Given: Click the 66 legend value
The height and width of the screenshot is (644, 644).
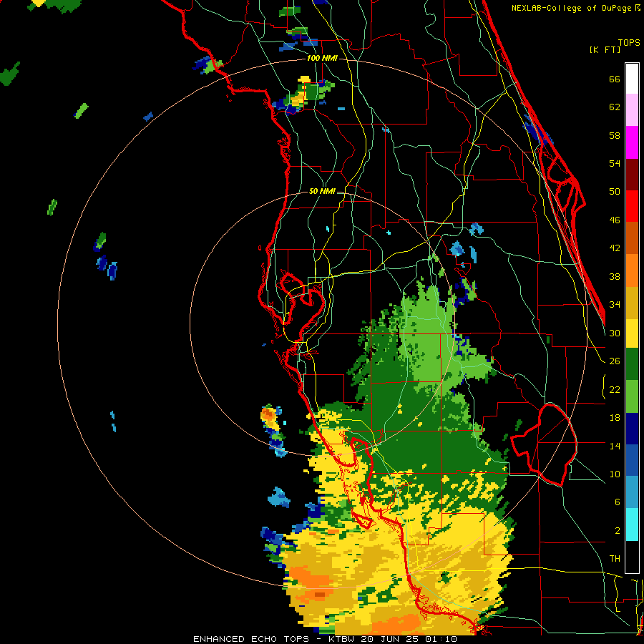Looking at the screenshot, I should 615,79.
